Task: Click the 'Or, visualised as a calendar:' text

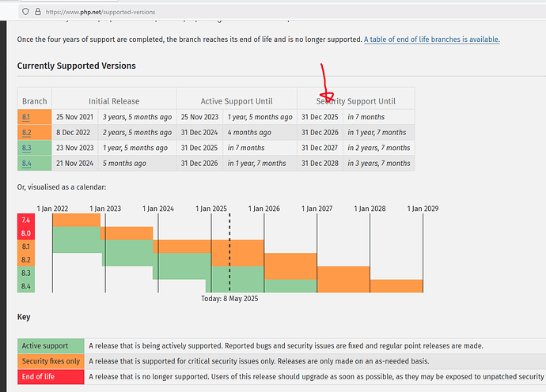Action: point(62,187)
